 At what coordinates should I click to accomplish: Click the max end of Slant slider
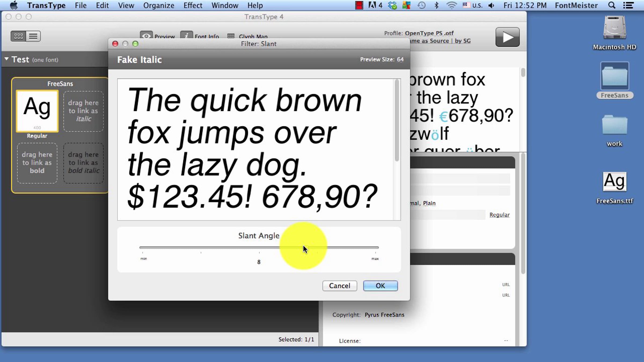pos(375,259)
